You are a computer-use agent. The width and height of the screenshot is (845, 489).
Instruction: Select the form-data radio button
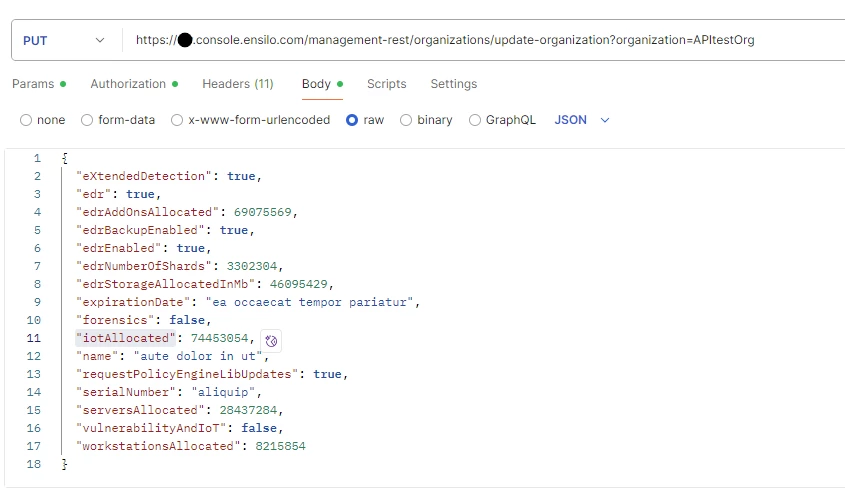pyautogui.click(x=87, y=120)
